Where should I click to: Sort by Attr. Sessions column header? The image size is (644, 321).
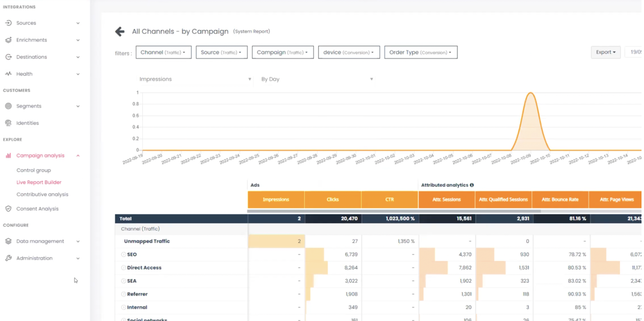(x=447, y=200)
